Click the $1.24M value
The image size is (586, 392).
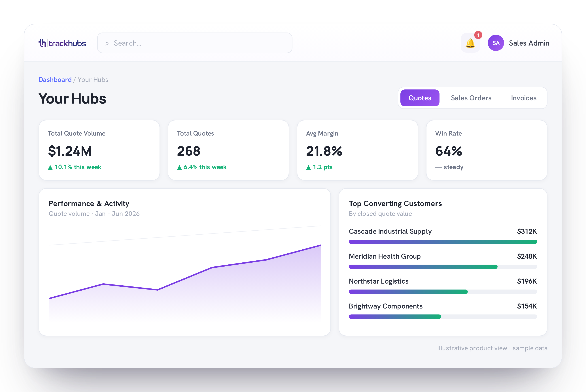pos(70,151)
